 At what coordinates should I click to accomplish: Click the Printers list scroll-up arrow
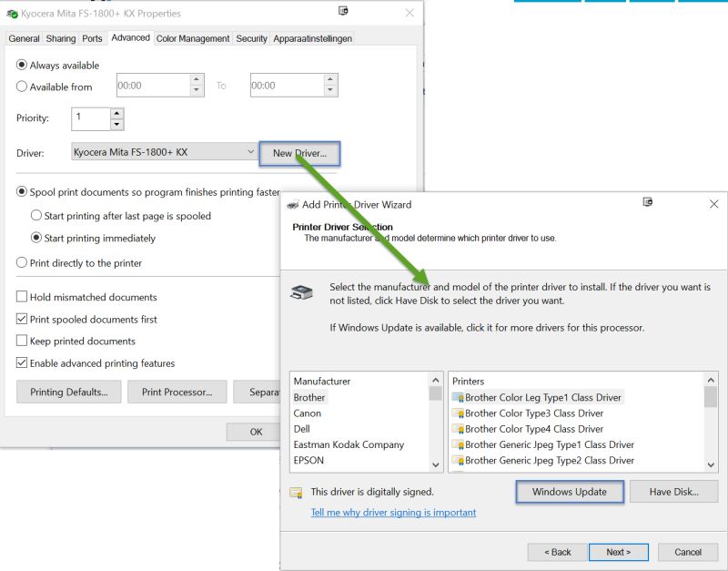pos(713,382)
